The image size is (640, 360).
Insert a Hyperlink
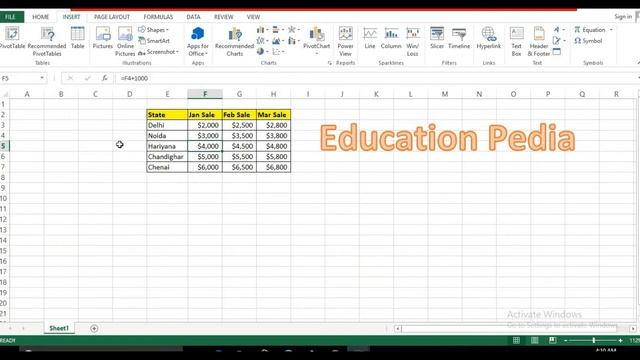[489, 38]
